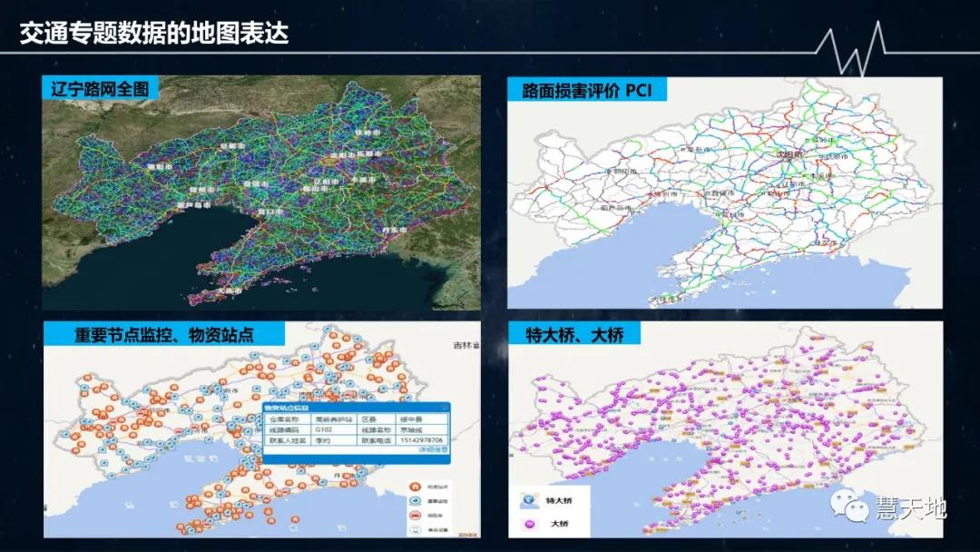Click the blue camera legend icon
This screenshot has width=980, height=552.
tap(415, 500)
